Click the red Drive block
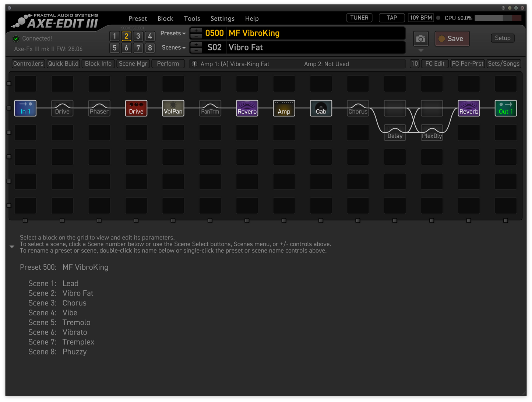 coord(136,108)
